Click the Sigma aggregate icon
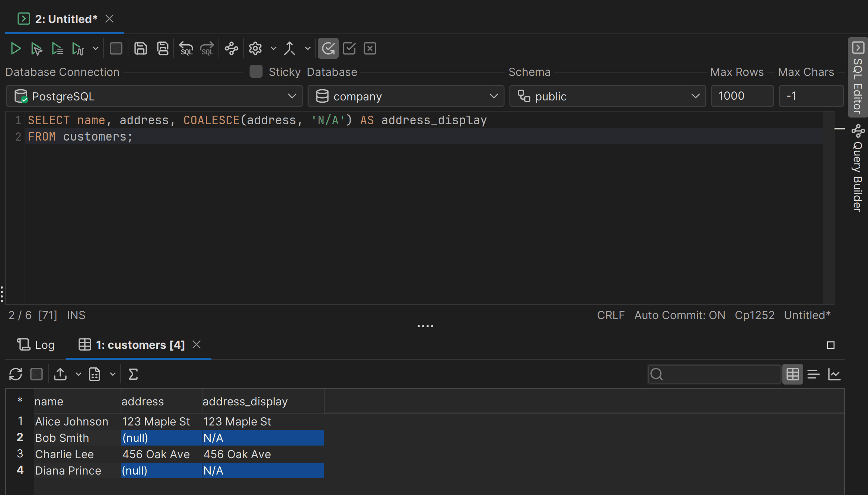Viewport: 868px width, 495px height. coord(133,374)
